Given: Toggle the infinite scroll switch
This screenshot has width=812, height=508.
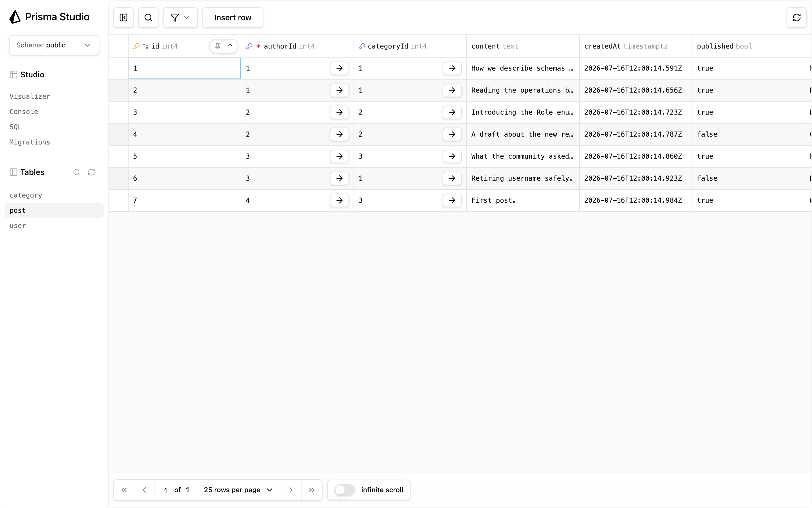Looking at the screenshot, I should 344,490.
